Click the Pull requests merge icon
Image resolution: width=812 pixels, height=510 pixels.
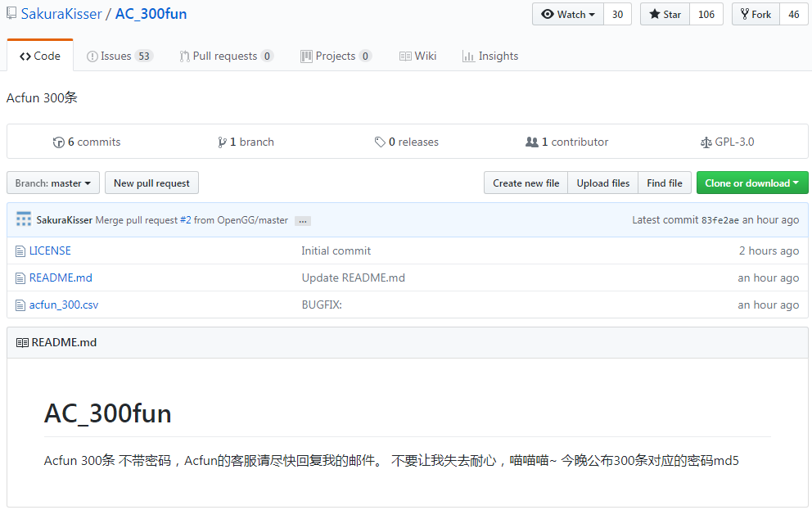click(x=184, y=56)
